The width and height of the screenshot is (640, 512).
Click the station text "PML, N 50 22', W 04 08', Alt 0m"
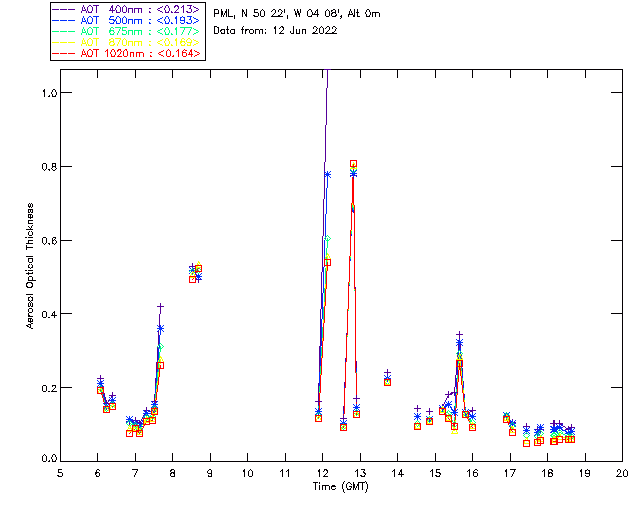(297, 13)
